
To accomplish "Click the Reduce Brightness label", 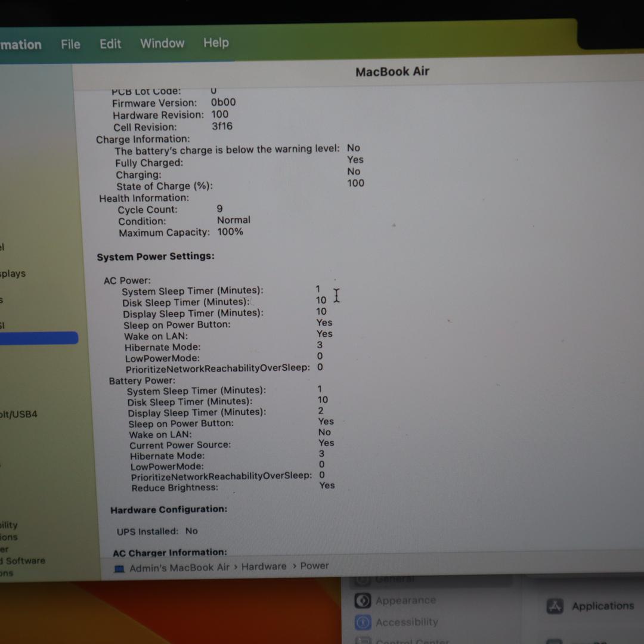I will 175,488.
